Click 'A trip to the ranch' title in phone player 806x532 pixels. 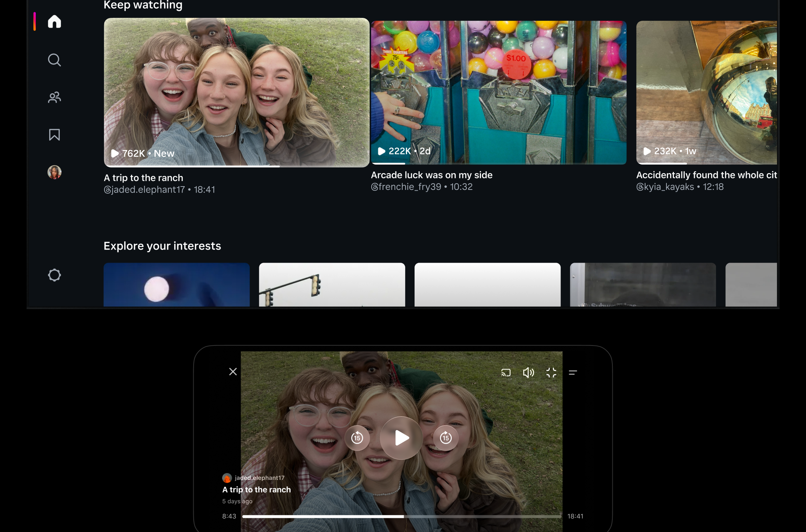[256, 489]
